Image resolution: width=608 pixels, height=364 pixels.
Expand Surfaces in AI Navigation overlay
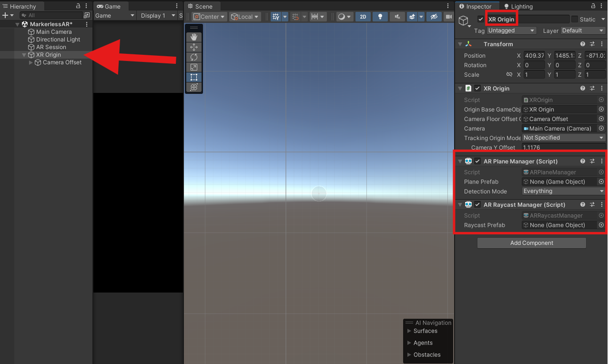409,331
